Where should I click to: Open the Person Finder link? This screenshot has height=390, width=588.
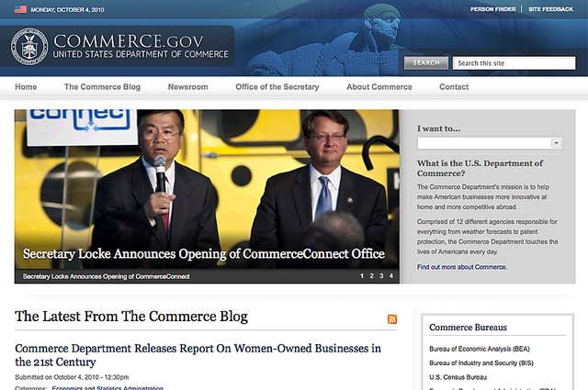492,9
